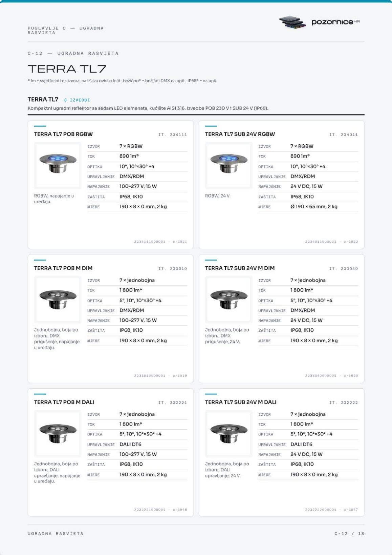
Task: Select the TERRA TL7 SUB 24V M DIM thumbnail
Action: 229,300
